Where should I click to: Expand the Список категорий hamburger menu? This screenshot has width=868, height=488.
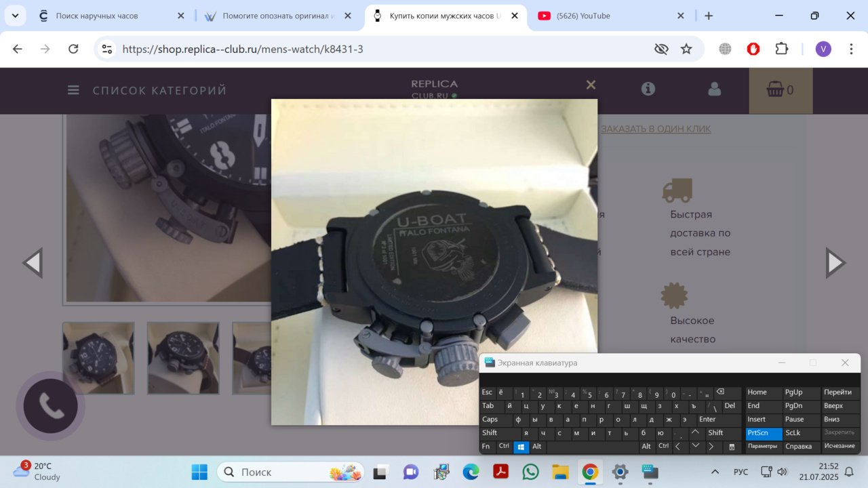click(x=73, y=90)
